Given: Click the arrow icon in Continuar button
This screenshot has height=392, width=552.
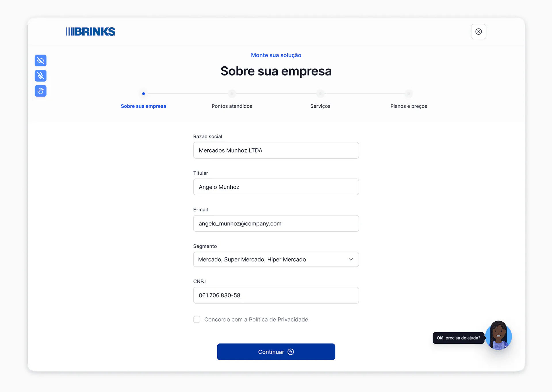Looking at the screenshot, I should point(291,352).
